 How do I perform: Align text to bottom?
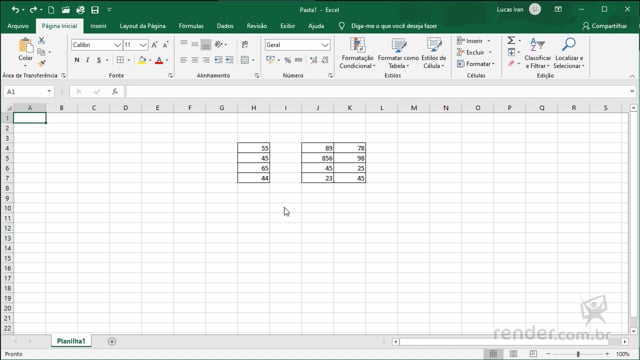[206, 44]
